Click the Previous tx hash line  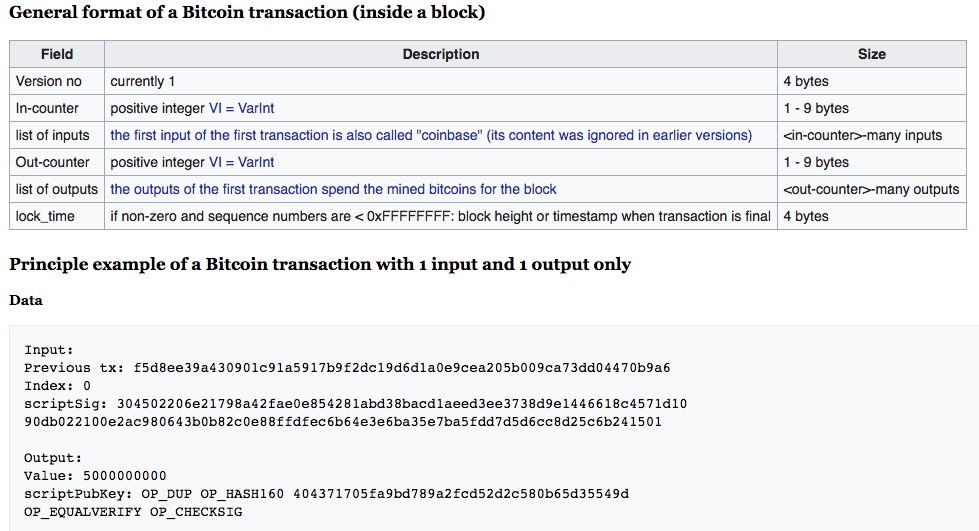tap(347, 368)
